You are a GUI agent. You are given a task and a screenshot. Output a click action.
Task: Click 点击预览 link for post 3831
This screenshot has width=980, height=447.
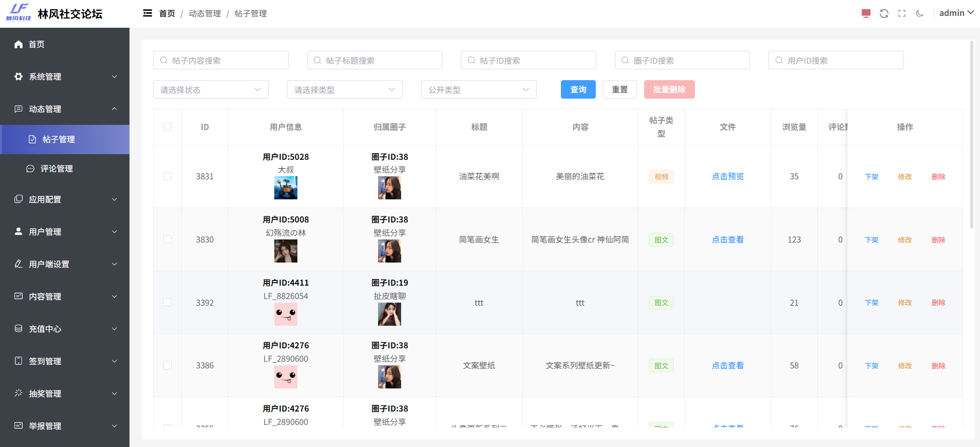pyautogui.click(x=727, y=176)
